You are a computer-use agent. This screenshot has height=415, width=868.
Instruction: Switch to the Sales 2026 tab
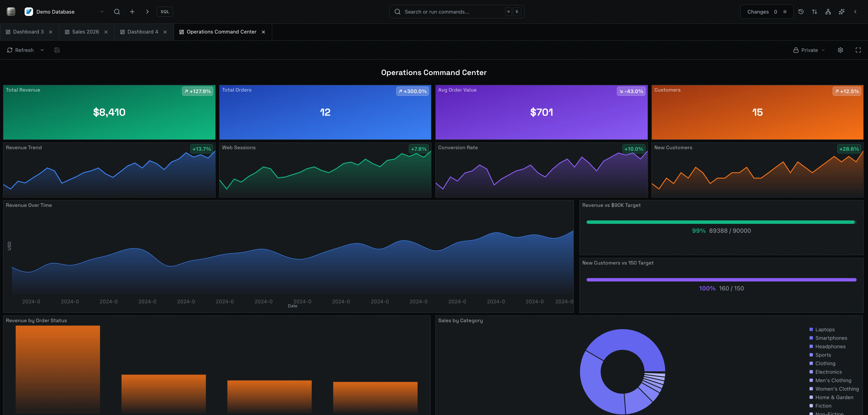click(85, 32)
